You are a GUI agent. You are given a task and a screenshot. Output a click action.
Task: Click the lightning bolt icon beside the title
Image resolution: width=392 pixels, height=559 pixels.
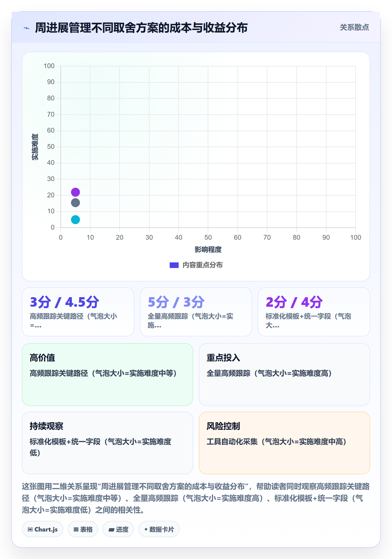(27, 28)
